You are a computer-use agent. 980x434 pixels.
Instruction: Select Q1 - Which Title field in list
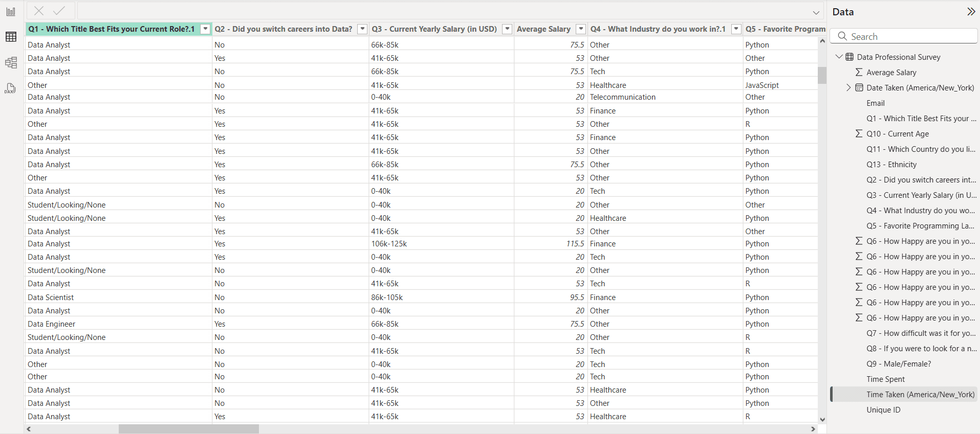click(921, 118)
